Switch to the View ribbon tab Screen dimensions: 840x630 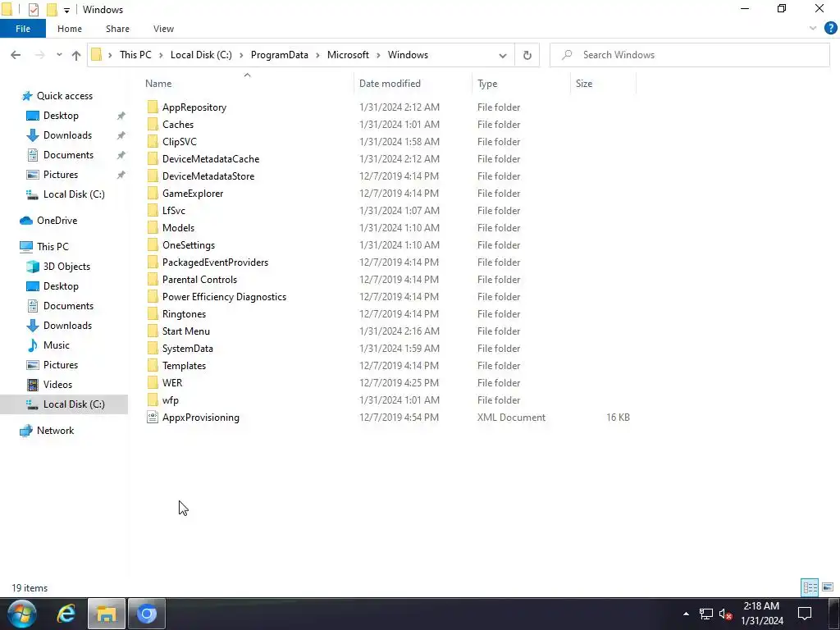tap(163, 29)
